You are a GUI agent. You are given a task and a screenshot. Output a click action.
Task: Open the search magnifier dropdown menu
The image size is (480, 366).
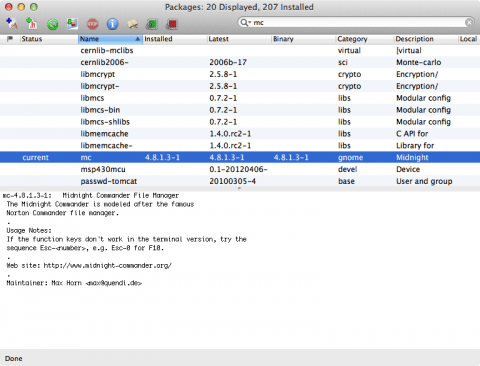(246, 23)
